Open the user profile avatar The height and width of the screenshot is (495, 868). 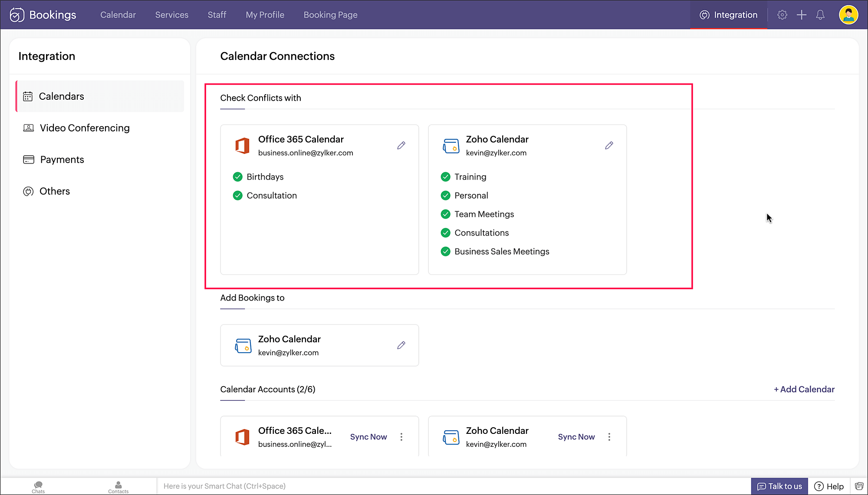(848, 15)
